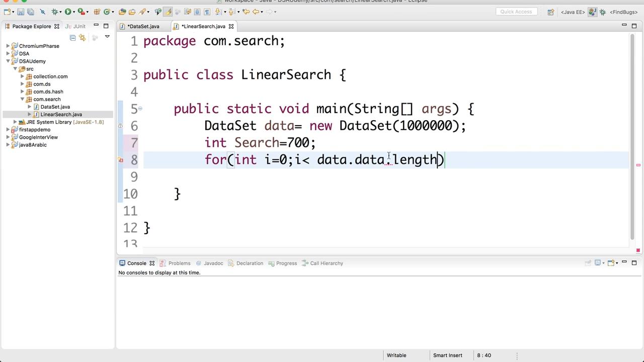Click the Next Annotation down-arrow icon
The image size is (644, 362).
click(218, 12)
